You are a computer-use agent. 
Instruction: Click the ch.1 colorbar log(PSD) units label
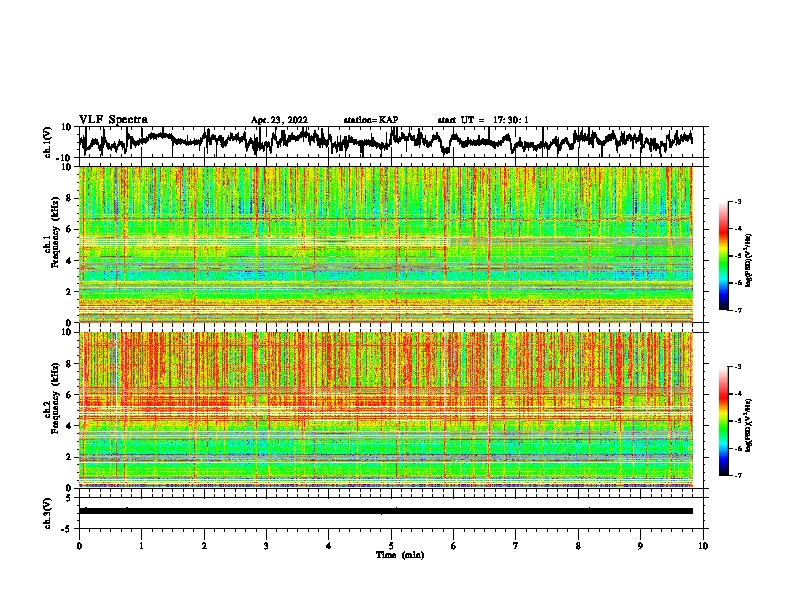click(749, 260)
